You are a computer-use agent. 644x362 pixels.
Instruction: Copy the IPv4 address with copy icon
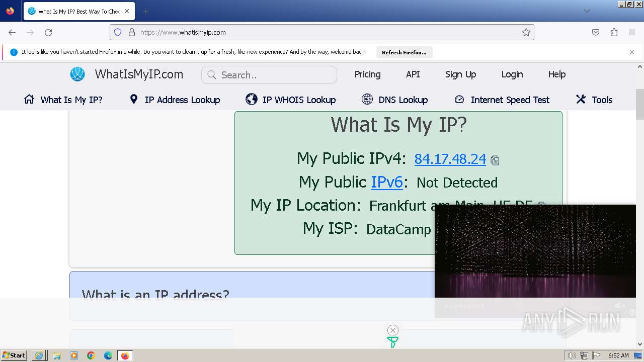pos(495,160)
